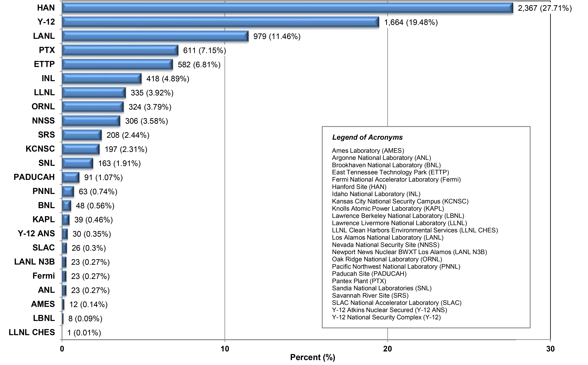Click the KCNSC axis label
Viewport: 588px width, 365px height.
(40, 149)
